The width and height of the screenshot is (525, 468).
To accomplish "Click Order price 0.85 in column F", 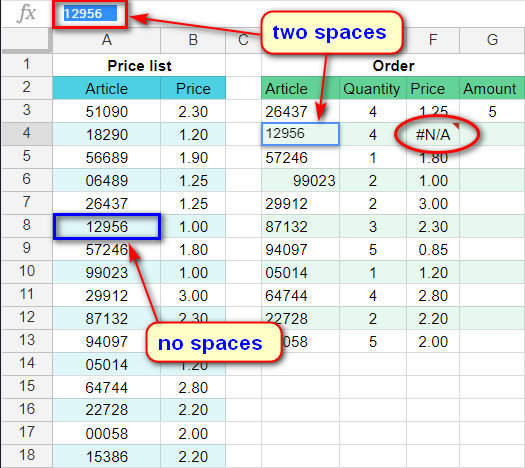I will (433, 250).
